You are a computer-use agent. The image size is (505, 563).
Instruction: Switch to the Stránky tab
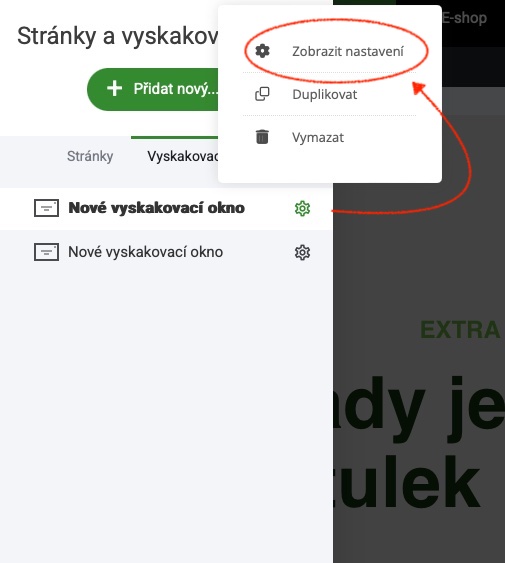90,156
